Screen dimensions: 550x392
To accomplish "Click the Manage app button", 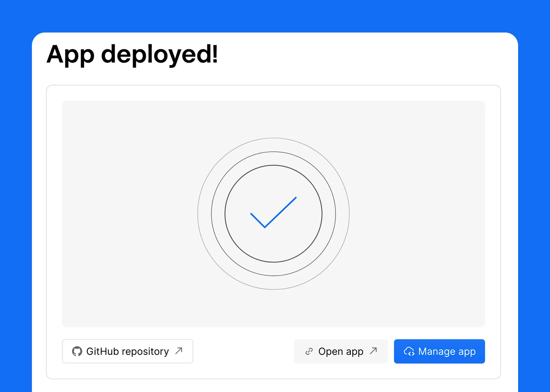I will pos(439,351).
